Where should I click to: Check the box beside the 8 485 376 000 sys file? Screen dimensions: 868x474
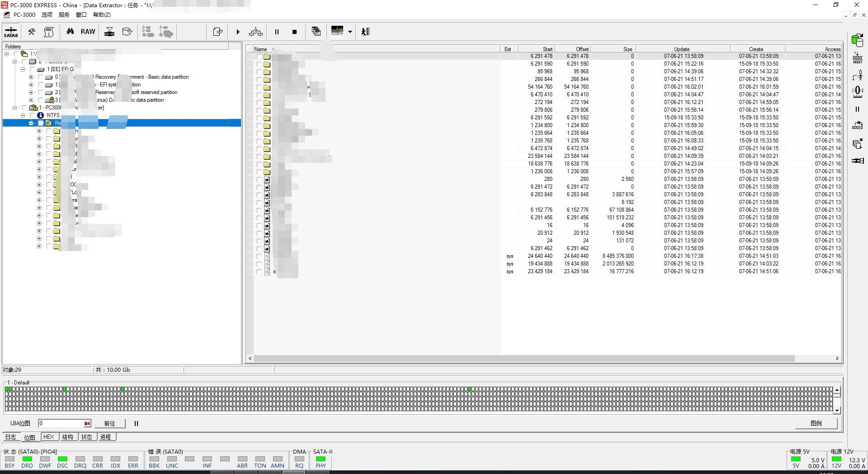tap(259, 256)
